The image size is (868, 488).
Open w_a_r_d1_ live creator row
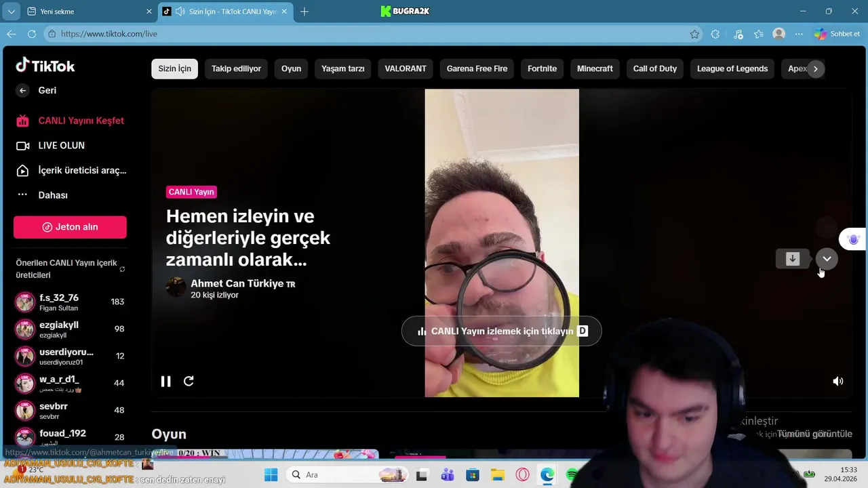tap(70, 383)
